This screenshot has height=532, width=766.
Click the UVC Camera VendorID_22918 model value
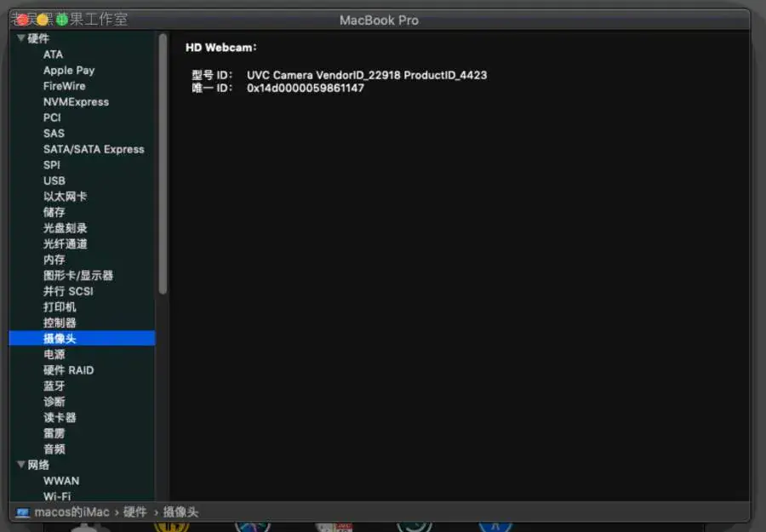[x=367, y=75]
